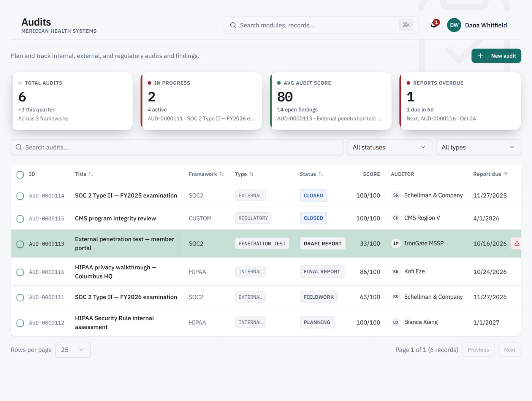The width and height of the screenshot is (532, 401).
Task: Sort by the Type column
Action: click(244, 174)
